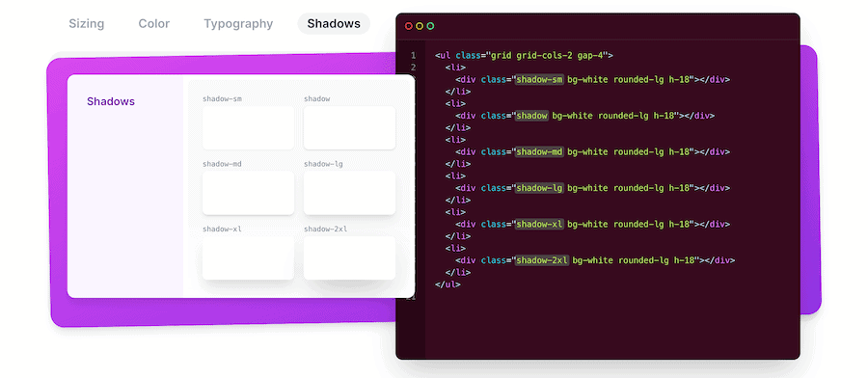This screenshot has height=378, width=868.
Task: Click line number 1 in code gutter
Action: [x=413, y=55]
